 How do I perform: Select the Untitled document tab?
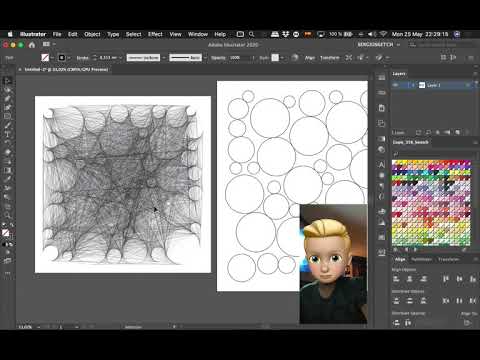click(x=66, y=70)
